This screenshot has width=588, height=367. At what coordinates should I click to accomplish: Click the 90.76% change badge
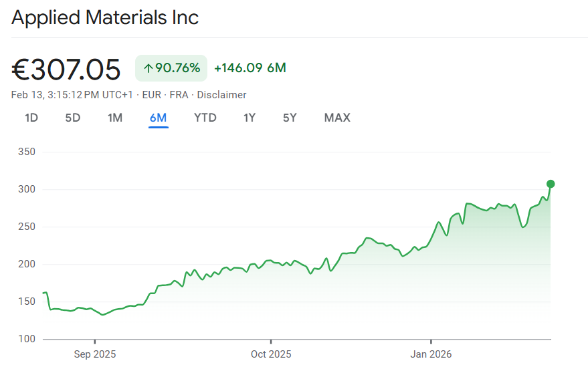coord(171,68)
